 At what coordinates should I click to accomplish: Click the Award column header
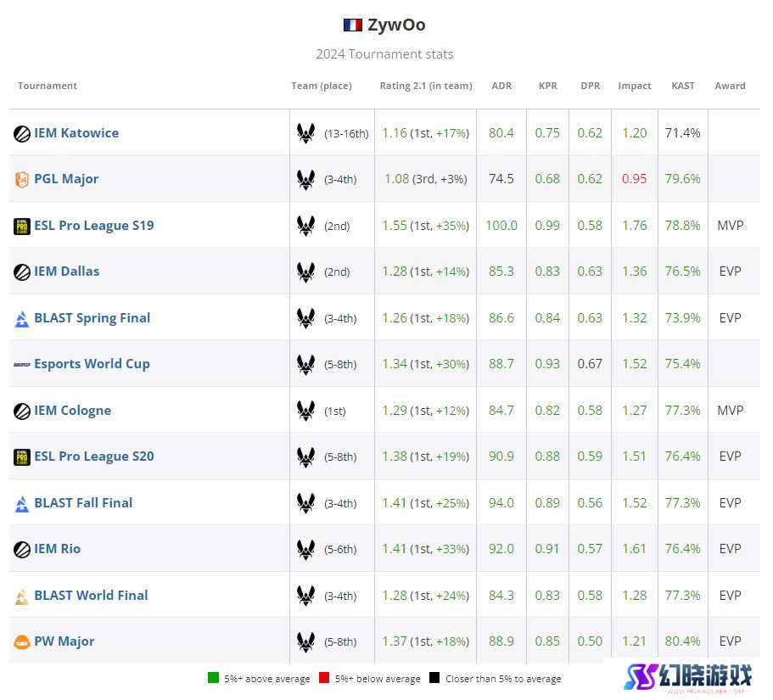click(730, 86)
